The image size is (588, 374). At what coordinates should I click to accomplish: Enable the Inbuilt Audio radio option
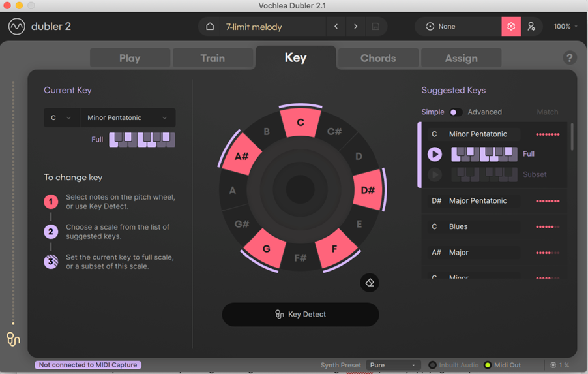click(432, 365)
